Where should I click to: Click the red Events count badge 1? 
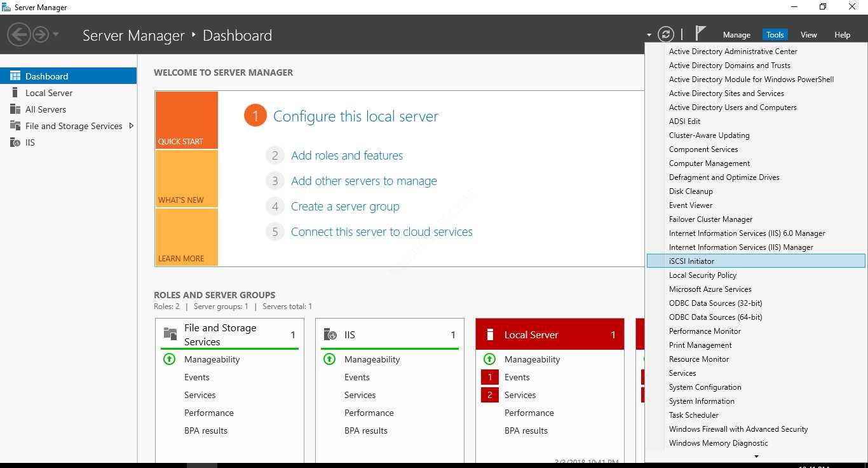pos(490,377)
